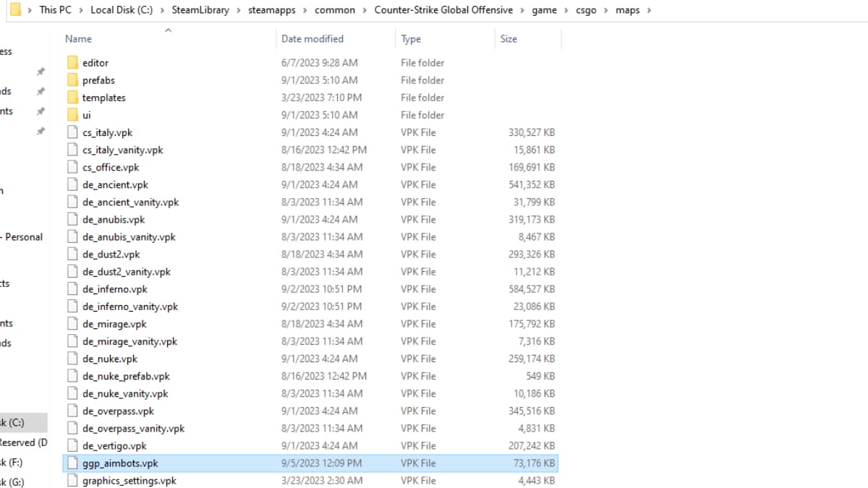This screenshot has width=868, height=488.
Task: Click the graphics_settings.vpk file icon
Action: coord(72,481)
